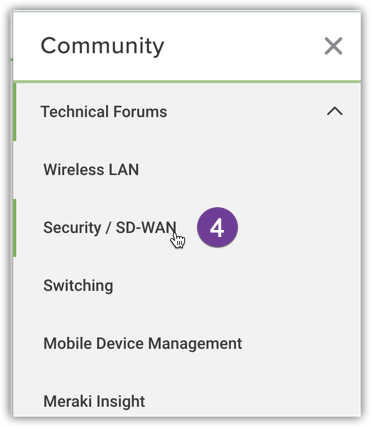Dismiss the panel using the X icon
The image size is (371, 427).
tap(333, 46)
